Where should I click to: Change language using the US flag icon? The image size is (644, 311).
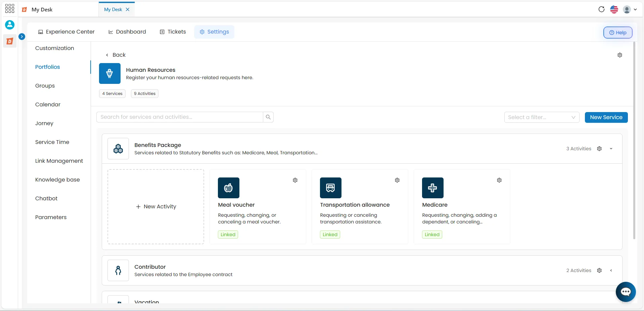[x=614, y=9]
